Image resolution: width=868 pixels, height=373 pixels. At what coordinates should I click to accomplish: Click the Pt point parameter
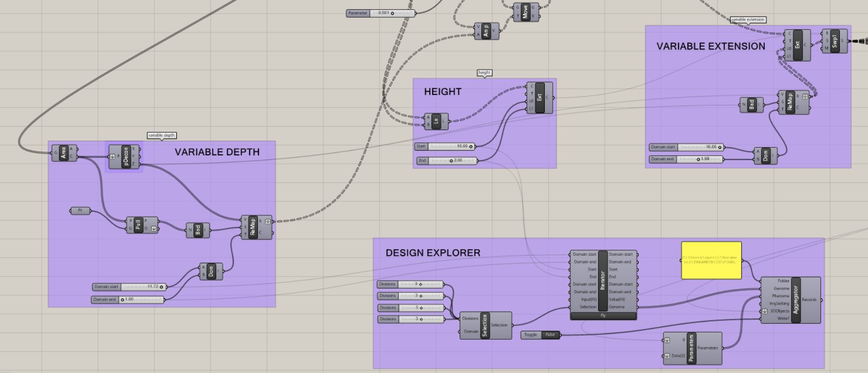point(80,211)
